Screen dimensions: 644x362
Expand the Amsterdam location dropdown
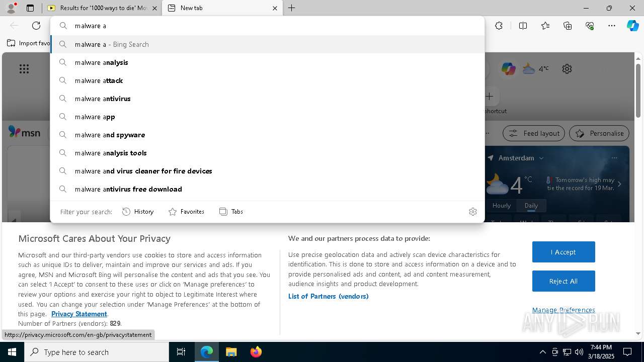[x=541, y=158]
